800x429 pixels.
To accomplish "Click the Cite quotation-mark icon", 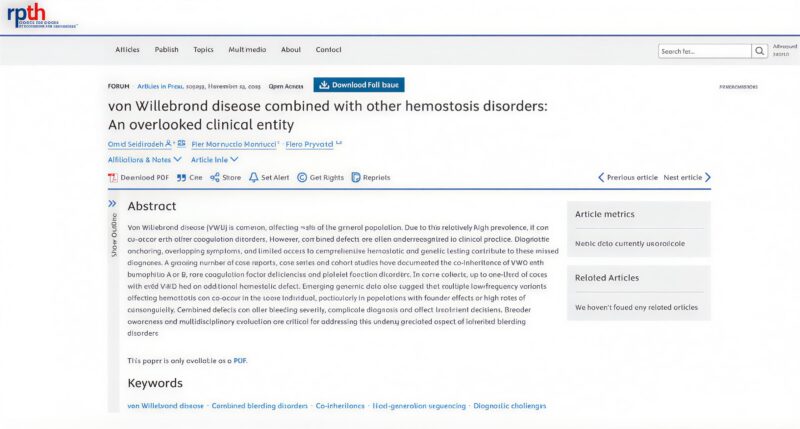I will [181, 177].
